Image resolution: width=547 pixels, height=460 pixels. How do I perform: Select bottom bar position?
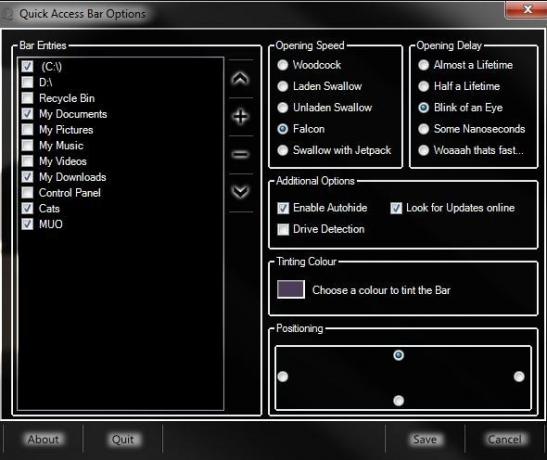click(398, 400)
